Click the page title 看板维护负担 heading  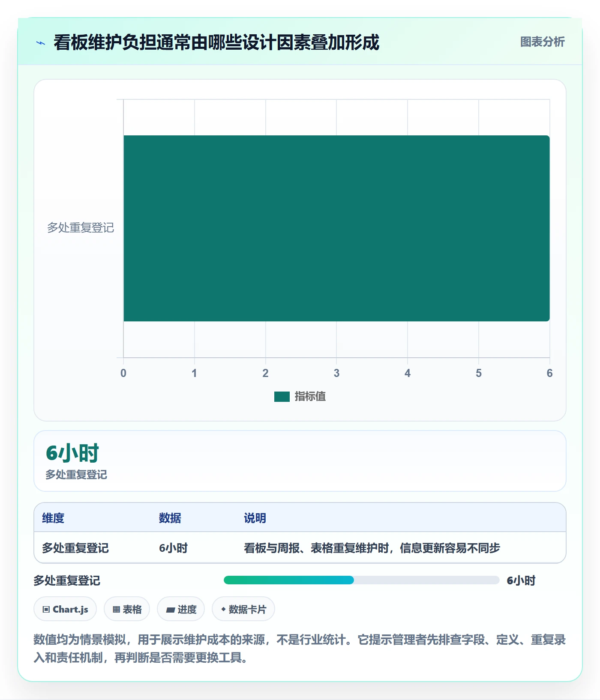point(216,42)
